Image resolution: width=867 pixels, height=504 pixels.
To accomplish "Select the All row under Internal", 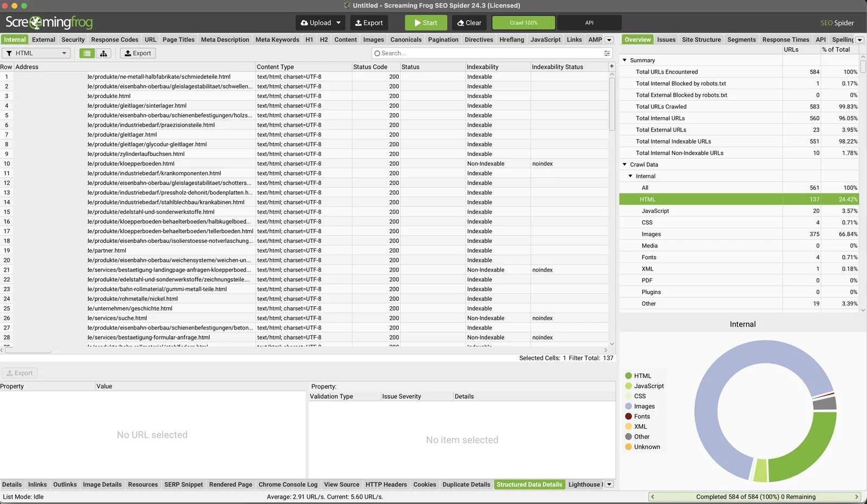I will point(739,188).
